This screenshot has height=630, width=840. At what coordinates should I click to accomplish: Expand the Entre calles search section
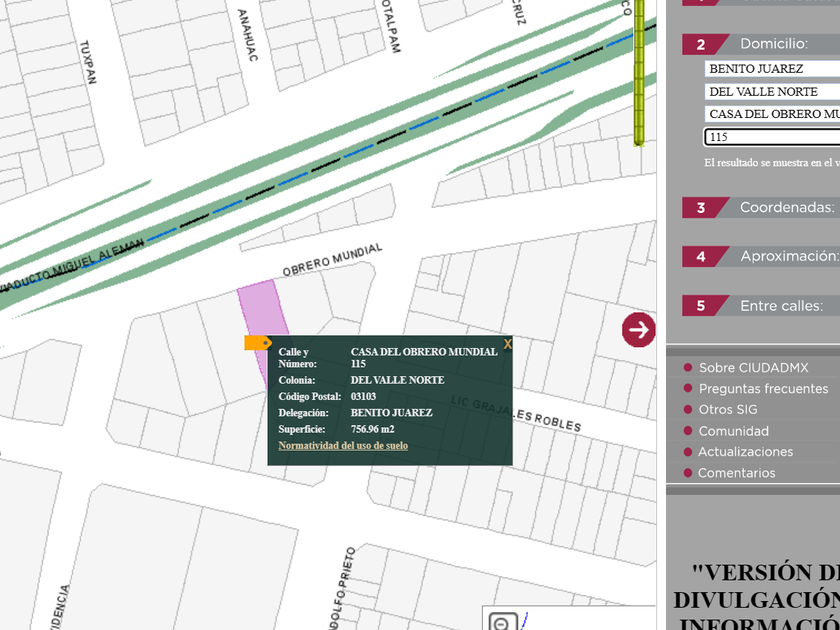point(781,305)
